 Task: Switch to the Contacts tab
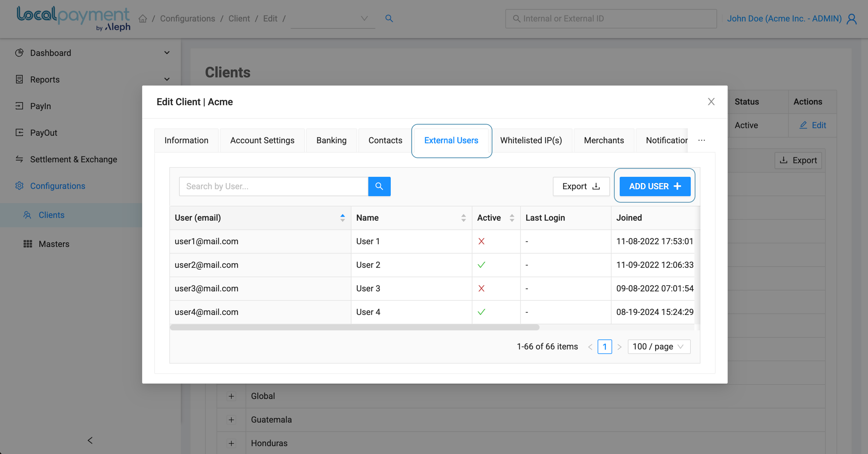385,140
